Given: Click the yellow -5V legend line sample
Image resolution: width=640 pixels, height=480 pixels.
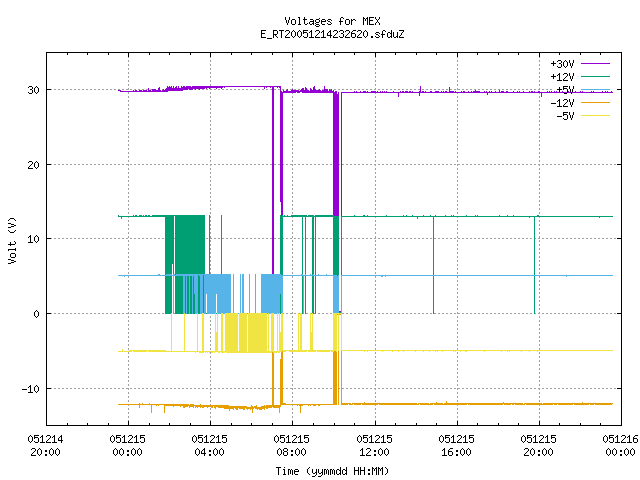Looking at the screenshot, I should point(595,116).
